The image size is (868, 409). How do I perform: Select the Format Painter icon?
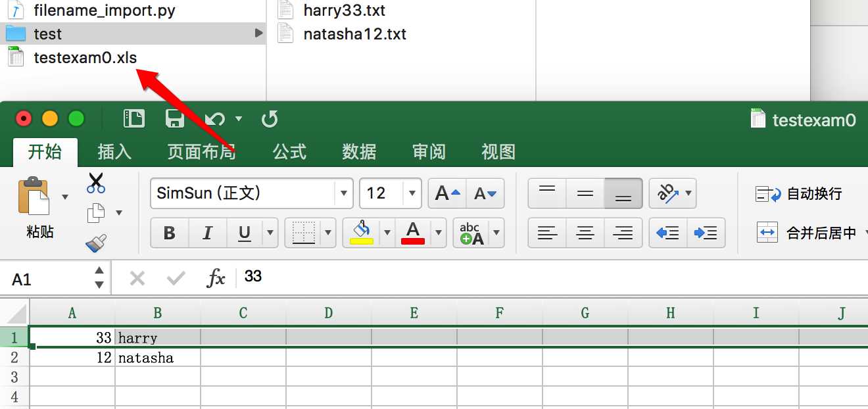tap(97, 243)
